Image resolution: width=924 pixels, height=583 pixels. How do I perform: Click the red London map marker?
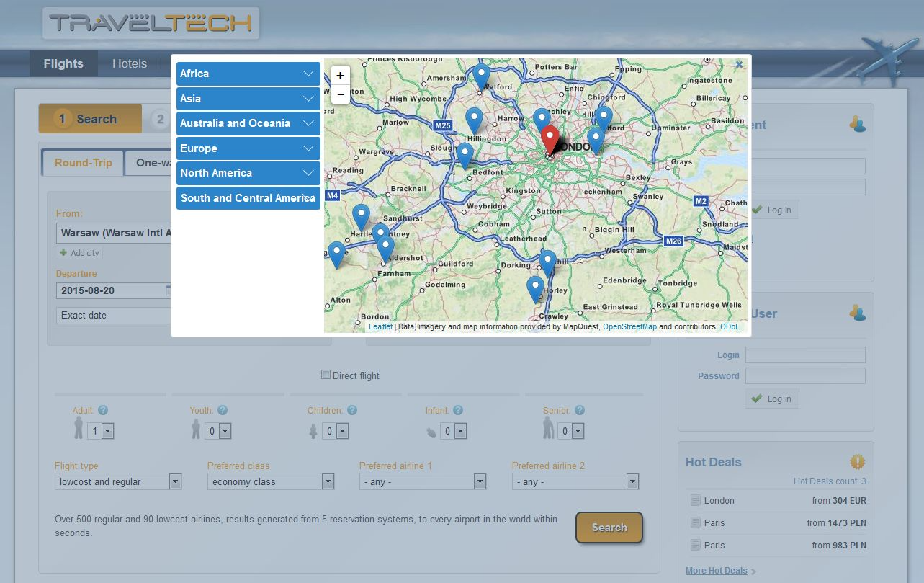pyautogui.click(x=550, y=139)
